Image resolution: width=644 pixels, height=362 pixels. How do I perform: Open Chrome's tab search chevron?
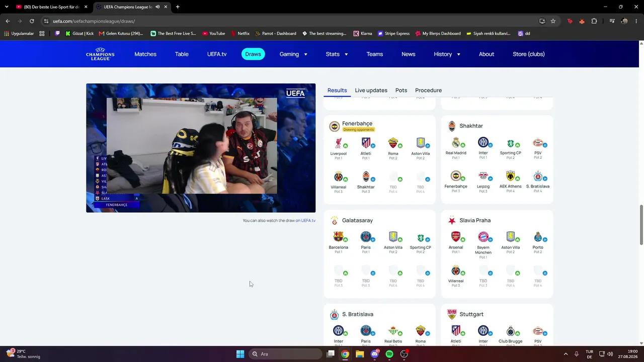[x=7, y=7]
